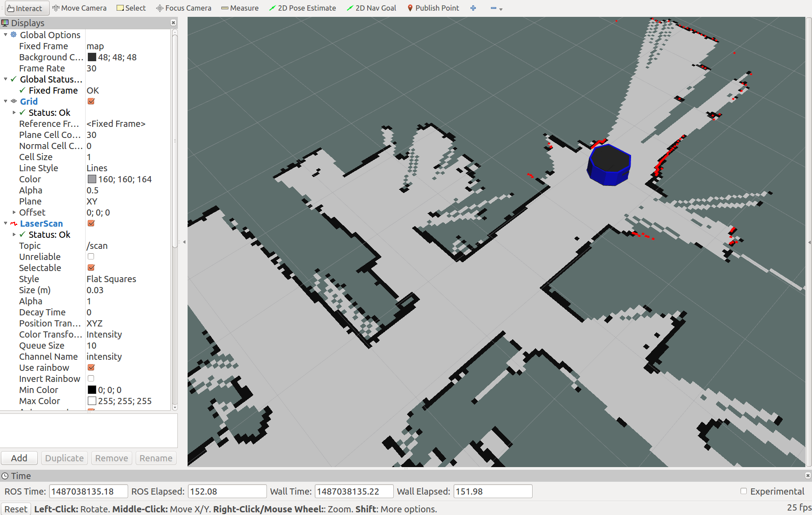The width and height of the screenshot is (812, 515).
Task: Click the Fixed Frame OK checkmark
Action: pyautogui.click(x=22, y=90)
